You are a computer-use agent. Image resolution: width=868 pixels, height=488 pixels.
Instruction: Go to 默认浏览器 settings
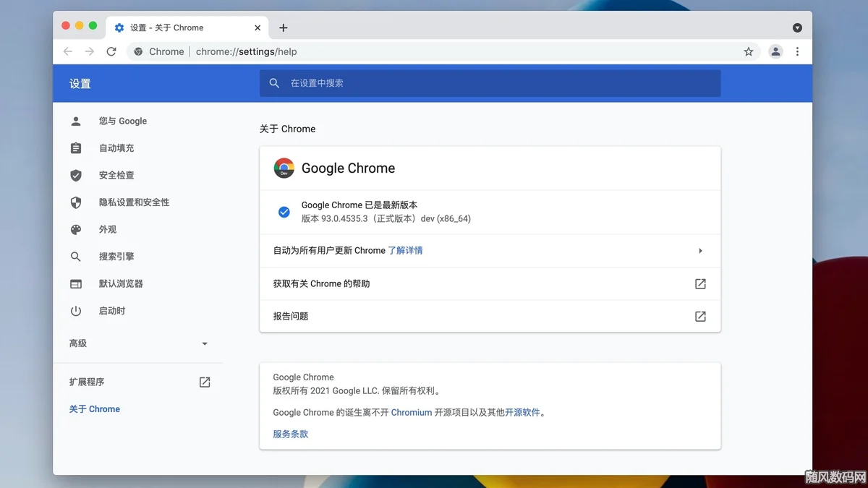tap(121, 283)
